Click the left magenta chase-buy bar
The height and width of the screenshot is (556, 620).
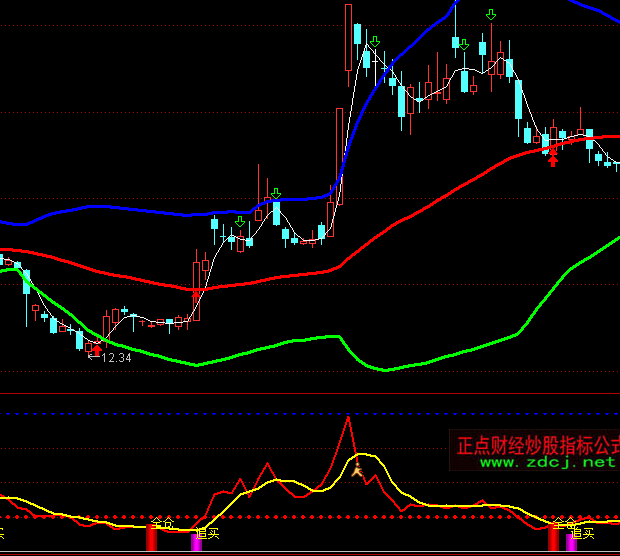click(x=196, y=541)
